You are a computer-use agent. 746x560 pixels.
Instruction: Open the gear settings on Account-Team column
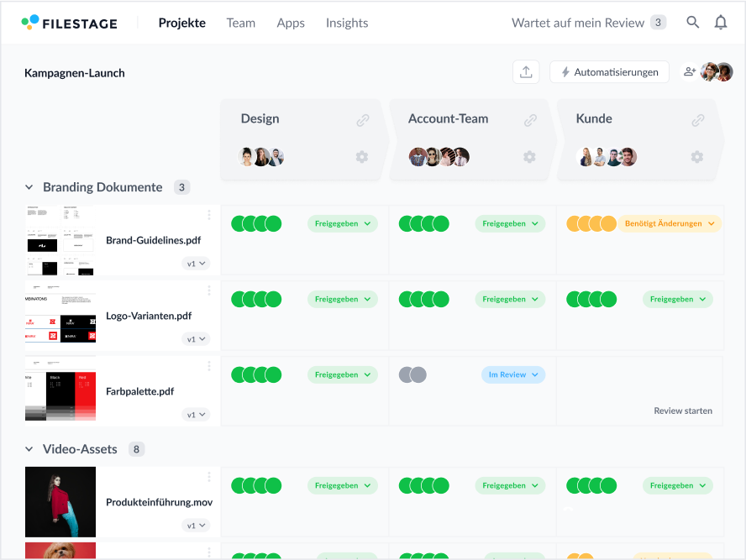[529, 156]
